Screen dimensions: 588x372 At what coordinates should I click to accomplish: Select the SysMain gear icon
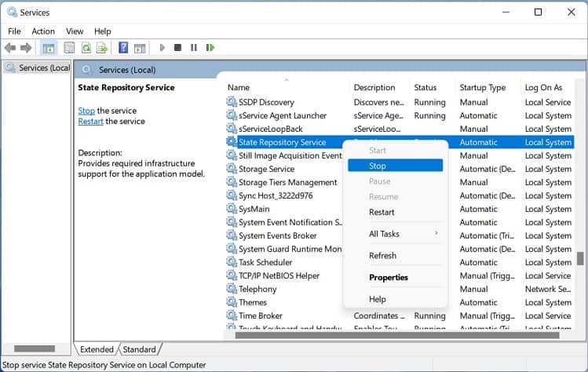(232, 209)
